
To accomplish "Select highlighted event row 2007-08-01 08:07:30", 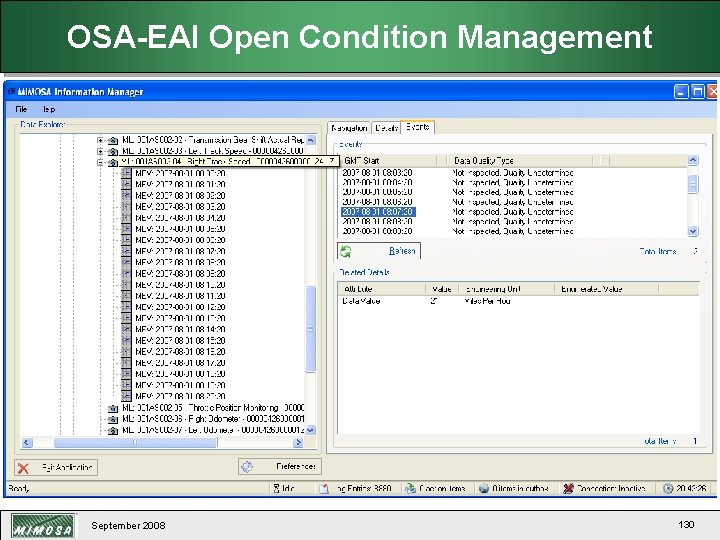I will pyautogui.click(x=378, y=212).
